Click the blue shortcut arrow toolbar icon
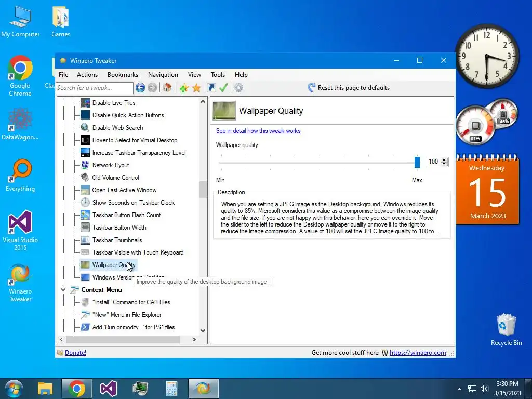This screenshot has width=532, height=399. click(x=211, y=88)
